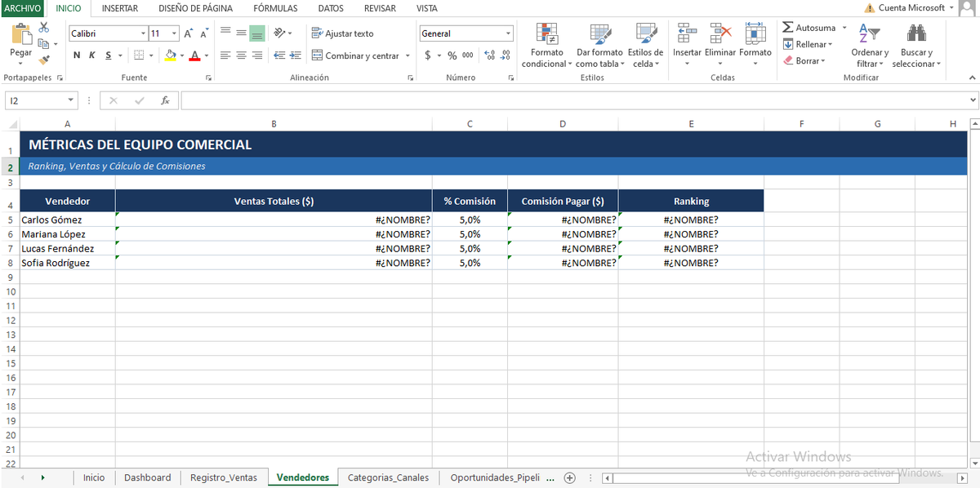
Task: Toggle bottom align highlighted button
Action: pos(257,33)
